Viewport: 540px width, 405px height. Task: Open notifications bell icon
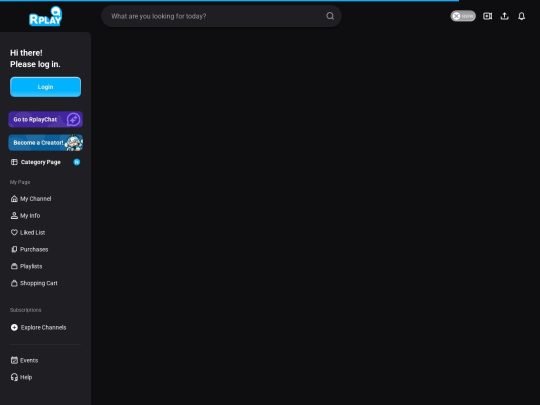tap(521, 16)
